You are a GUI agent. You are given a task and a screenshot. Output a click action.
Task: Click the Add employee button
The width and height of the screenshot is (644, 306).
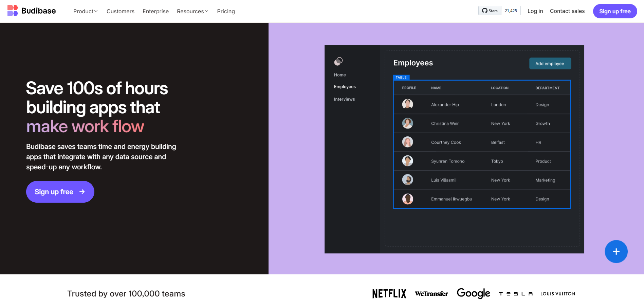pos(550,64)
